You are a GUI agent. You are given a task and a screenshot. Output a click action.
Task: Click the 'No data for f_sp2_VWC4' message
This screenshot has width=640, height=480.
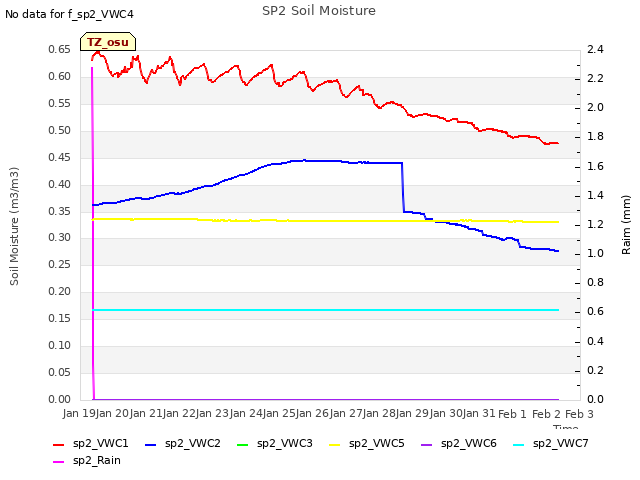click(x=69, y=14)
